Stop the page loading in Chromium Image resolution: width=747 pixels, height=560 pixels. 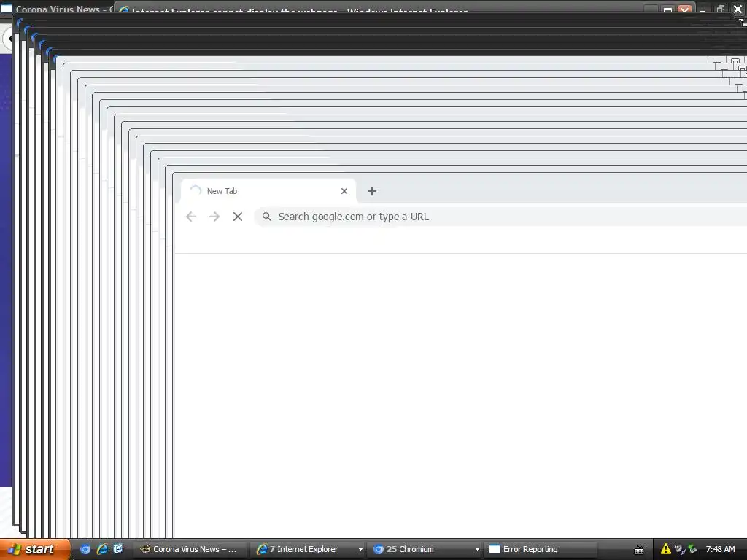point(238,217)
